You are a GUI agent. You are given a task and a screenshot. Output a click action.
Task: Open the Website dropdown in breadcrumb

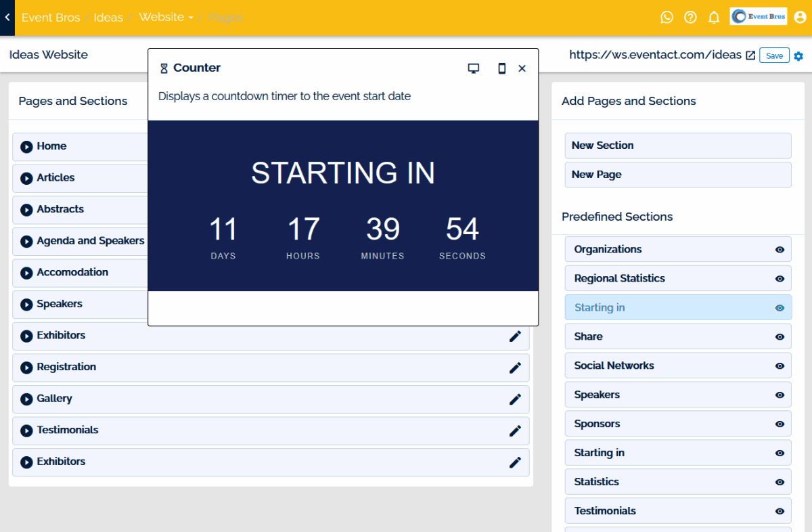tap(166, 18)
